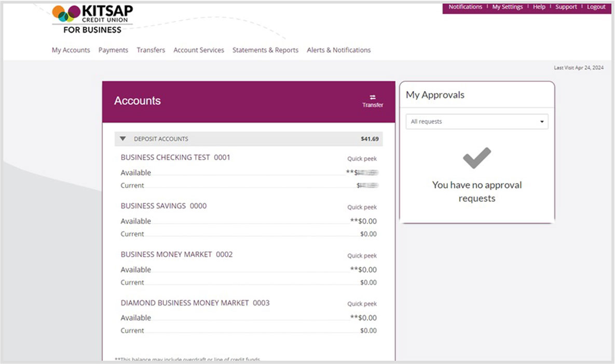Go to Alerts & Notifications

[338, 50]
